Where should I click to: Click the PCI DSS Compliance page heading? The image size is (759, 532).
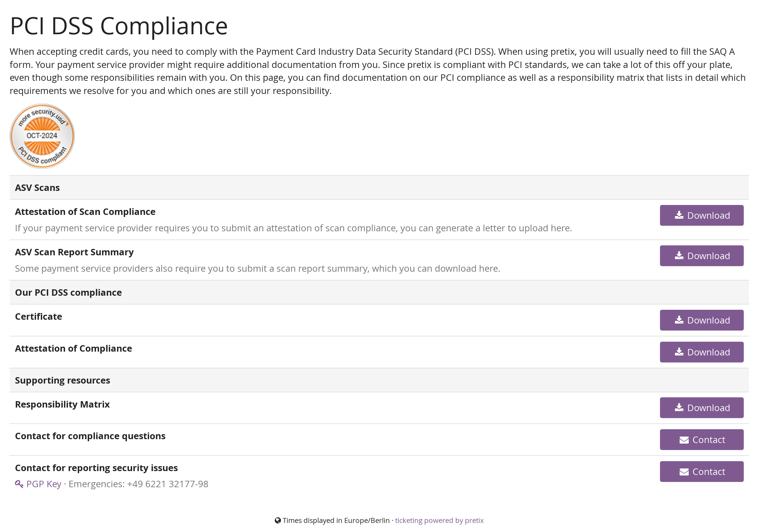(119, 26)
